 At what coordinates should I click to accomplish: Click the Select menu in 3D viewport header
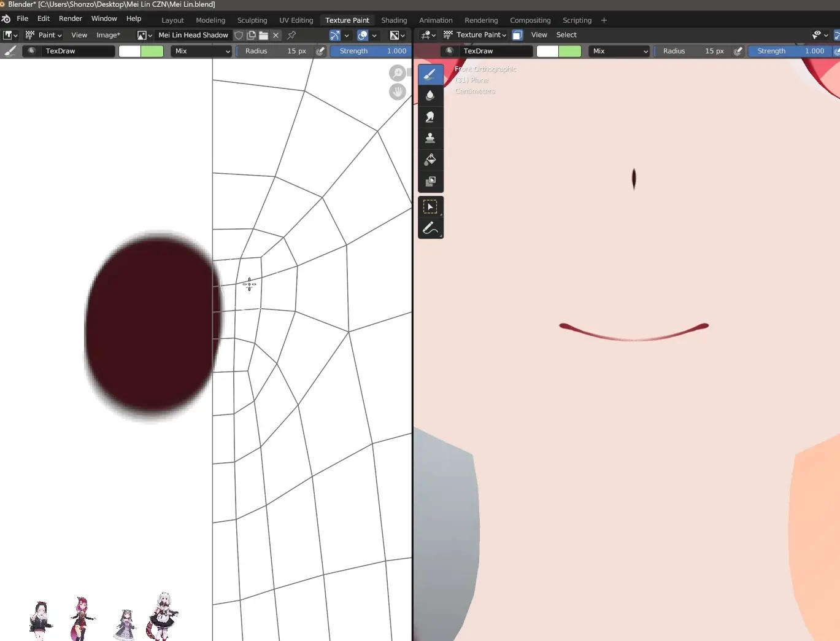(566, 35)
